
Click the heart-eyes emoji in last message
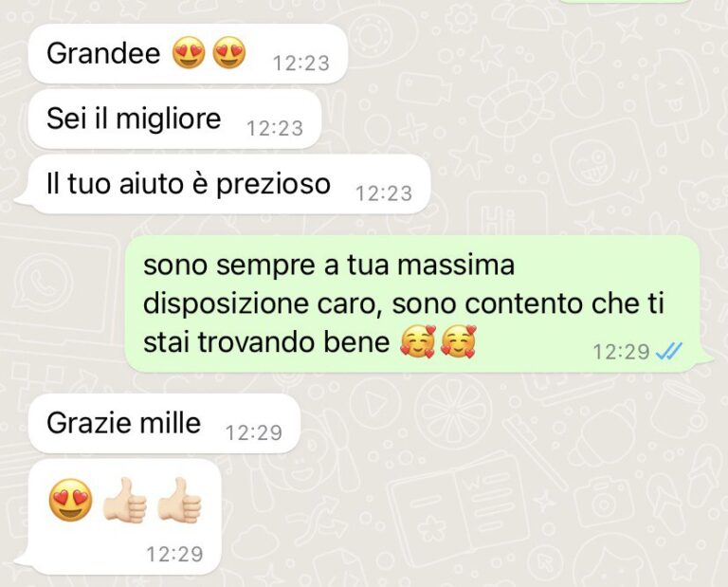click(x=70, y=500)
